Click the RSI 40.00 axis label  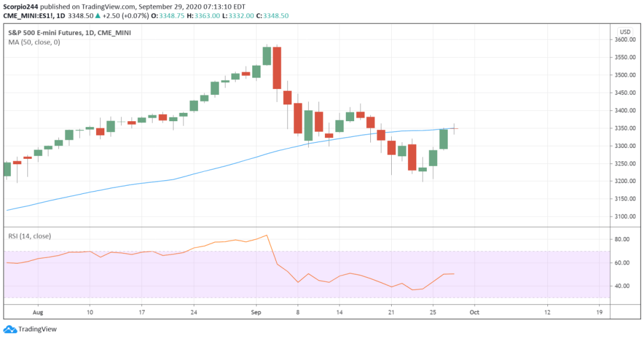[622, 286]
